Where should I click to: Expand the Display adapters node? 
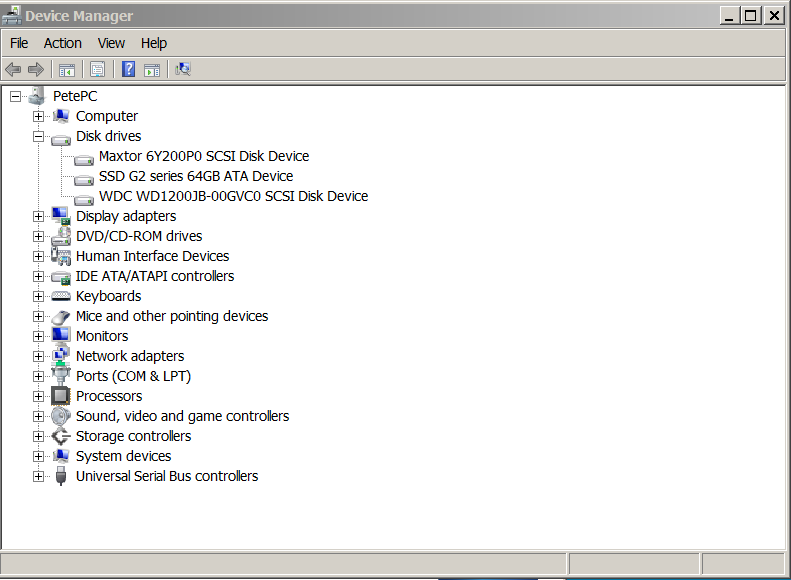point(38,216)
